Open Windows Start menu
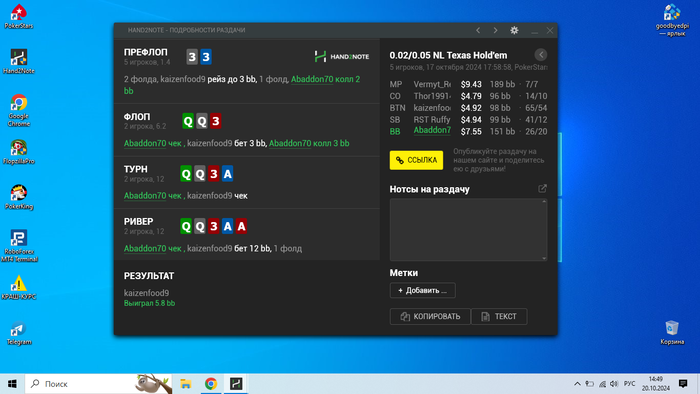Viewport: 700px width, 394px height. point(12,384)
